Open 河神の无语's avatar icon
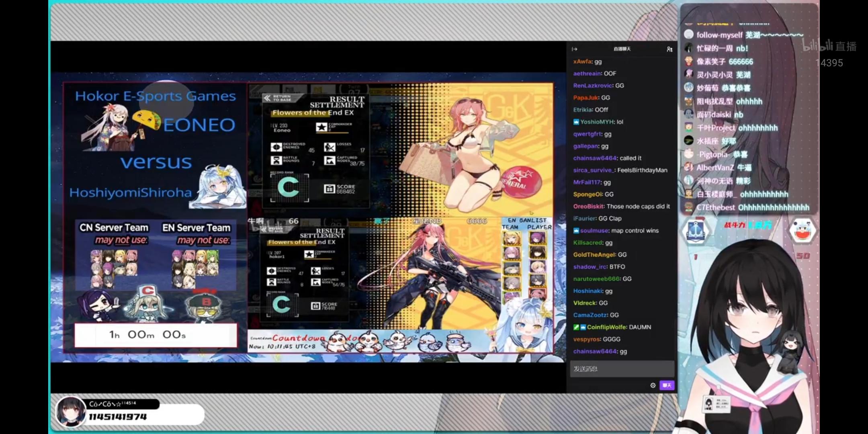 [x=689, y=180]
